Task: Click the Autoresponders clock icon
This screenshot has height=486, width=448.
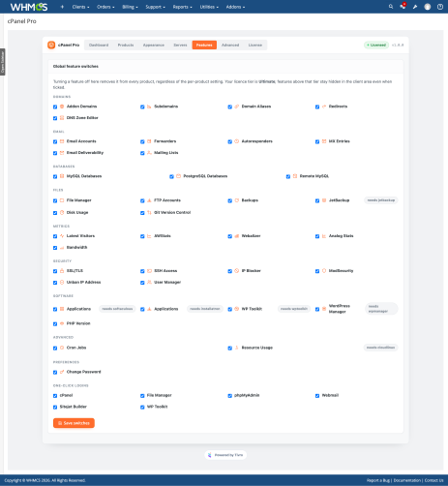Action: (237, 141)
